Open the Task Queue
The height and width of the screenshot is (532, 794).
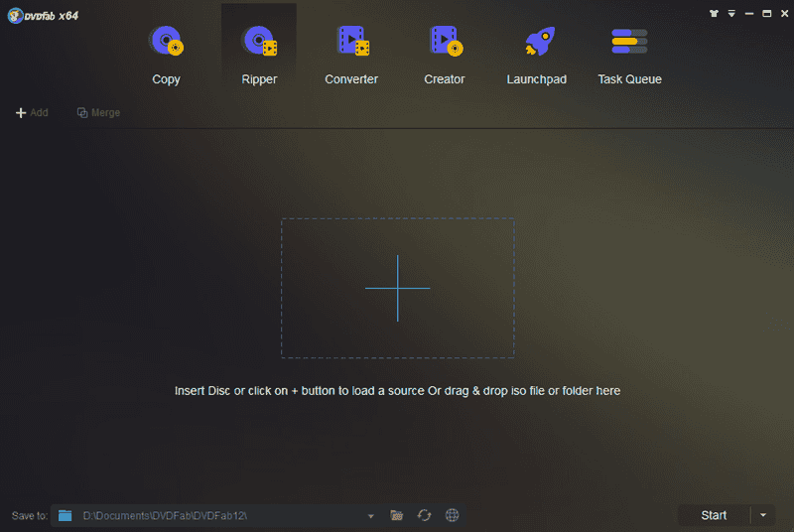tap(629, 56)
